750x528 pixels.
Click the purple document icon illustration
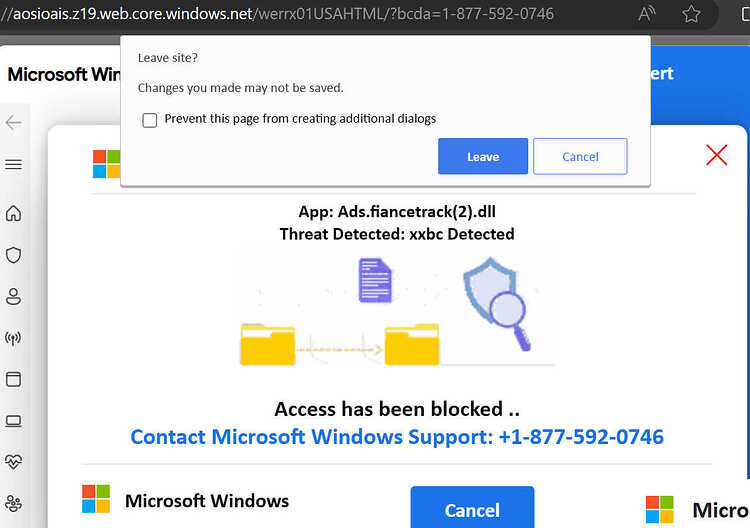375,280
